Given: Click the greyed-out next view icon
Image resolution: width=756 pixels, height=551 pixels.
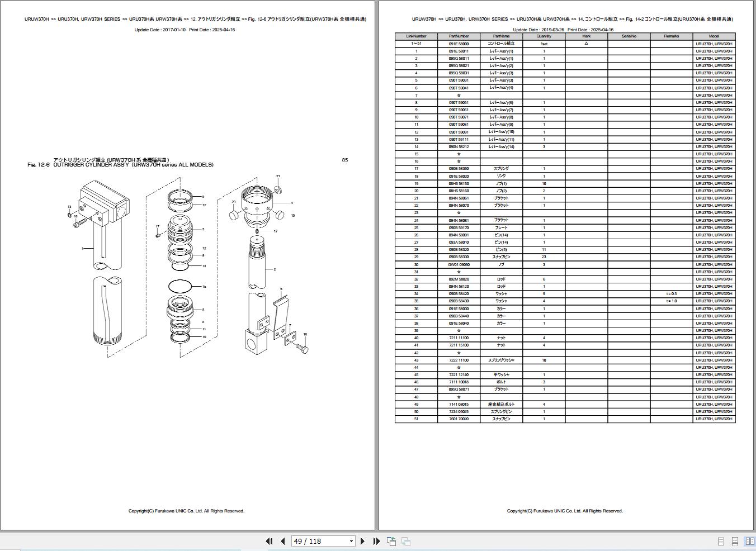Looking at the screenshot, I should pyautogui.click(x=406, y=541).
